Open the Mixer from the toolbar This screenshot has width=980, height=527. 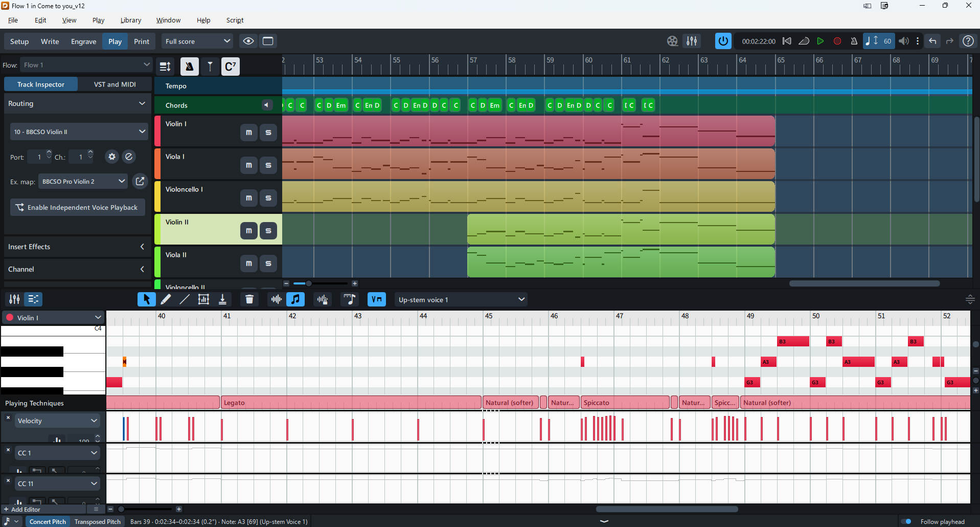(x=692, y=41)
